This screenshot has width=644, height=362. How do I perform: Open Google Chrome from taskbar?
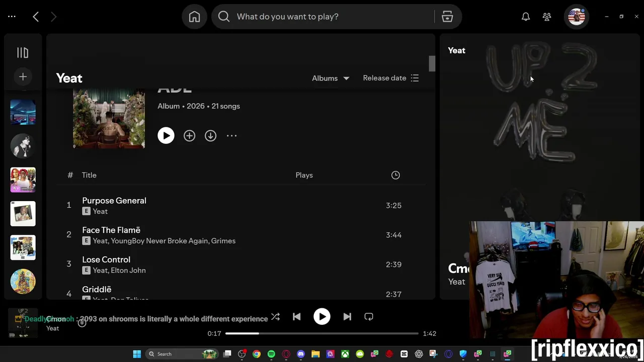257,354
